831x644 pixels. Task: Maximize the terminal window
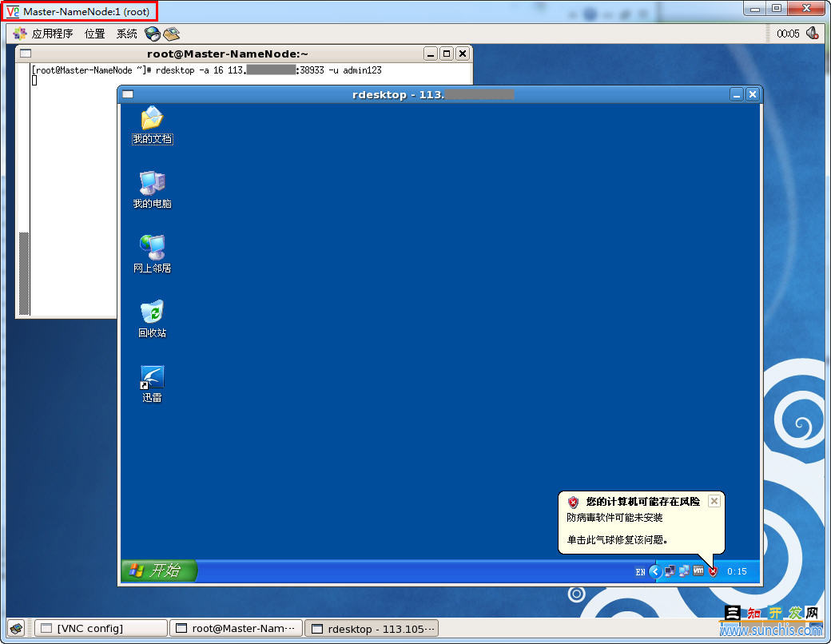click(447, 54)
